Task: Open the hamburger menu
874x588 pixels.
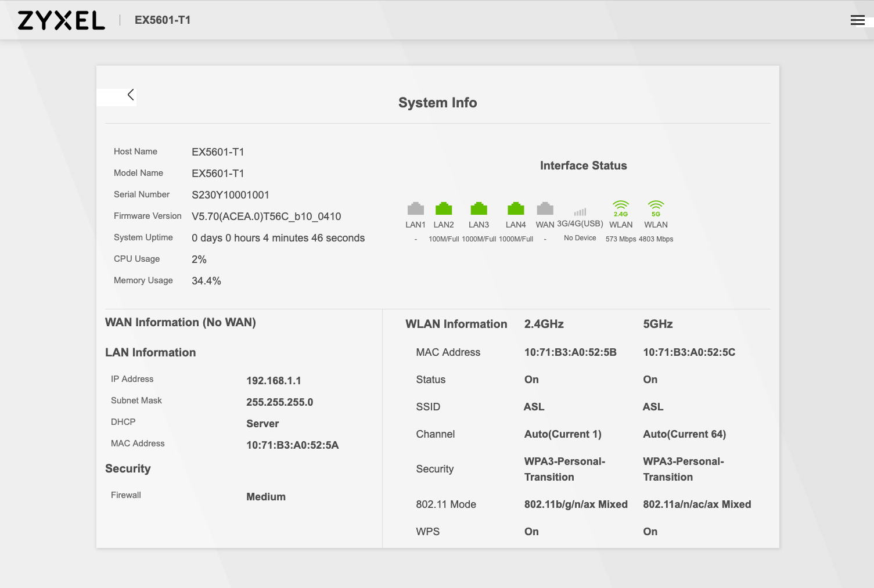Action: pyautogui.click(x=857, y=20)
